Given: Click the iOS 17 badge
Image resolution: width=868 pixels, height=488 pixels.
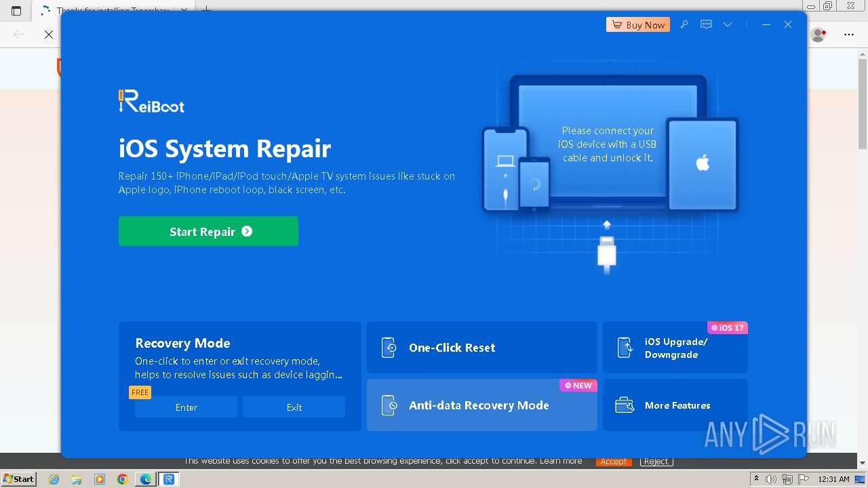Looking at the screenshot, I should click(x=728, y=327).
